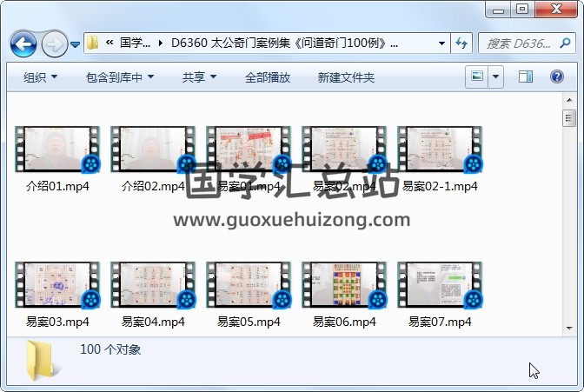Image resolution: width=584 pixels, height=392 pixels.
Task: Select the 易案02.mp4 video thumbnail
Action: [344, 149]
